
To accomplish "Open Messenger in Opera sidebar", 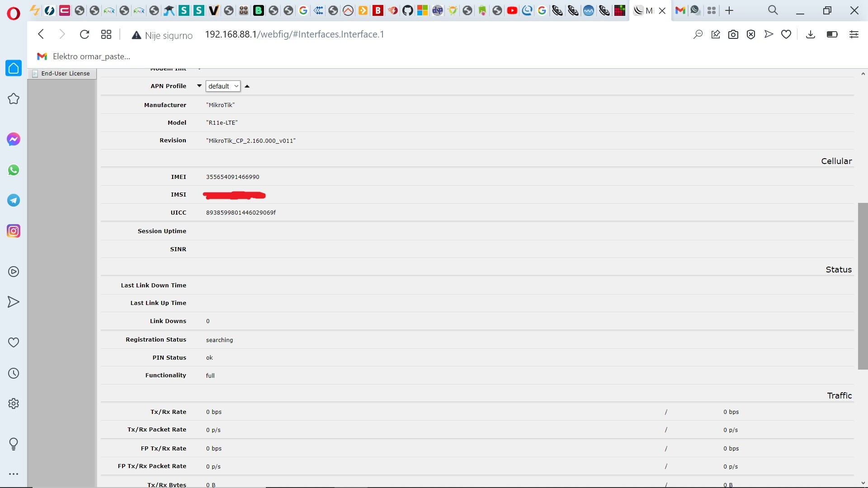I will point(14,139).
